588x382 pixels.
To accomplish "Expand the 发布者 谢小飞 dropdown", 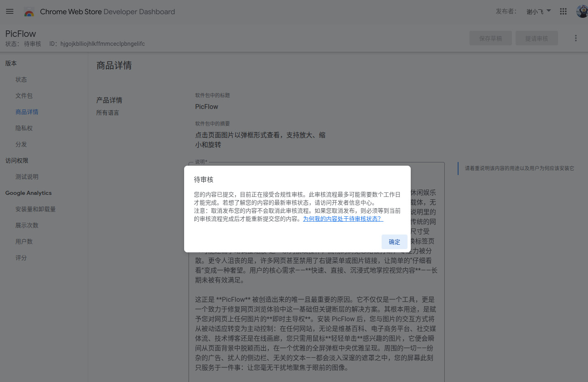I will tap(538, 11).
